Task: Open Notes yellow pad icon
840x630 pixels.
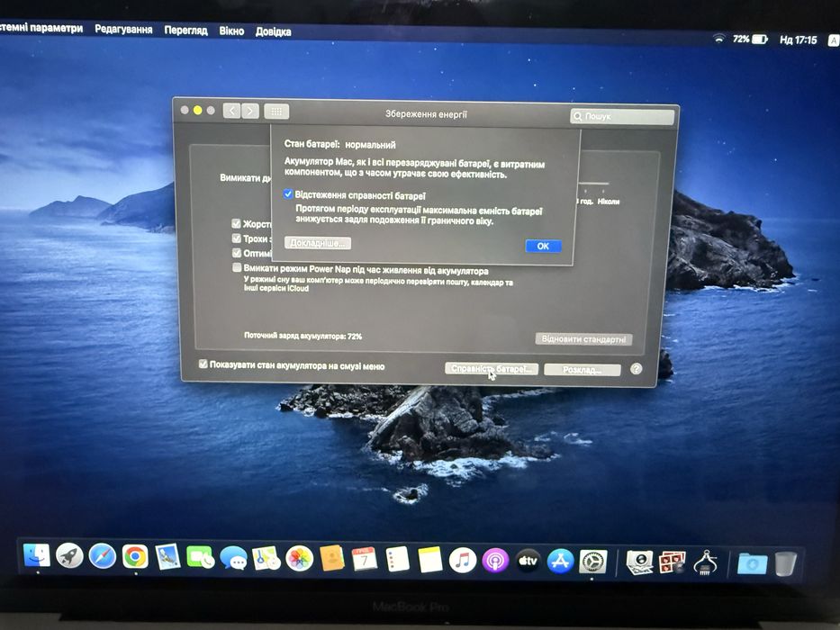Action: coord(429,561)
